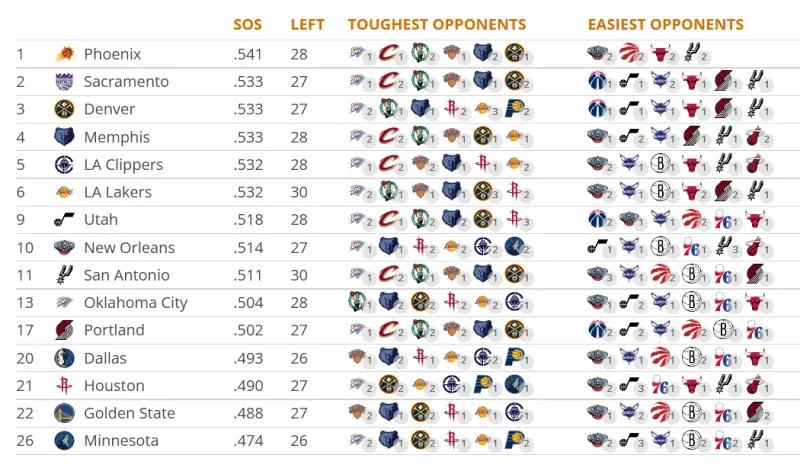Click the Dallas Mavericks team logo
800x468 pixels.
click(x=64, y=358)
